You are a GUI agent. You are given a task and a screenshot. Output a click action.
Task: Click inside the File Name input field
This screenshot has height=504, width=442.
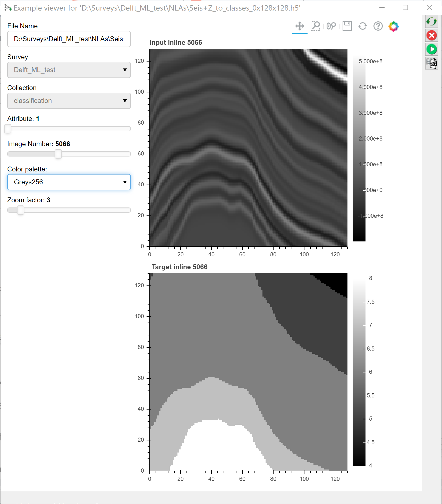coord(69,39)
